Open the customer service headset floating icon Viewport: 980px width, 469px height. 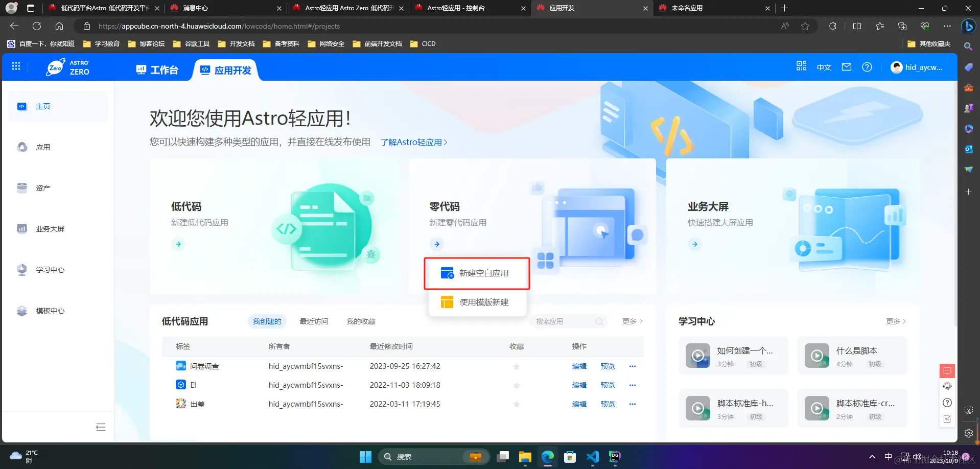point(947,386)
